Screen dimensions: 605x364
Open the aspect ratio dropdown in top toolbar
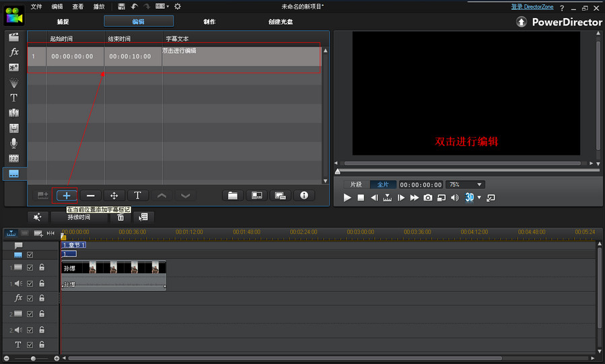162,6
